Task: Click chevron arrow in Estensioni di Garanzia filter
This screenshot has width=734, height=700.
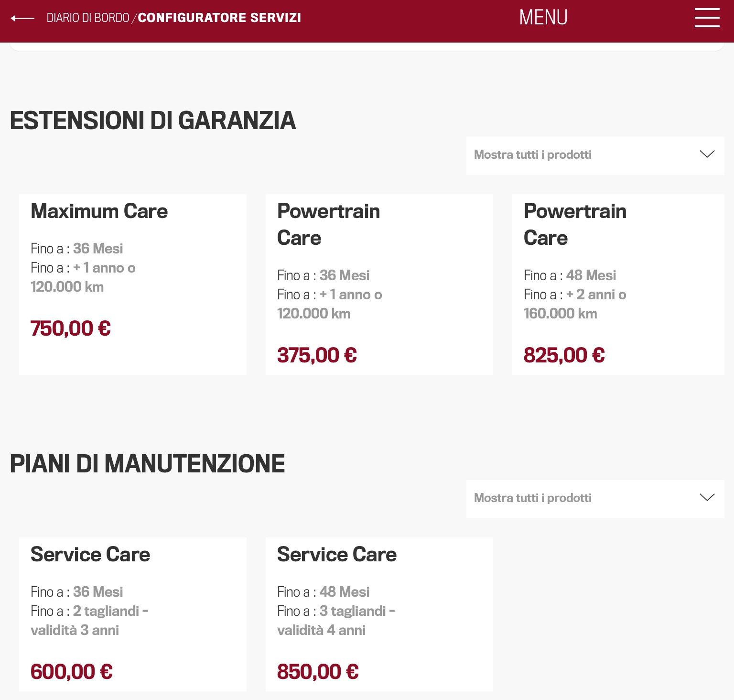Action: click(707, 154)
